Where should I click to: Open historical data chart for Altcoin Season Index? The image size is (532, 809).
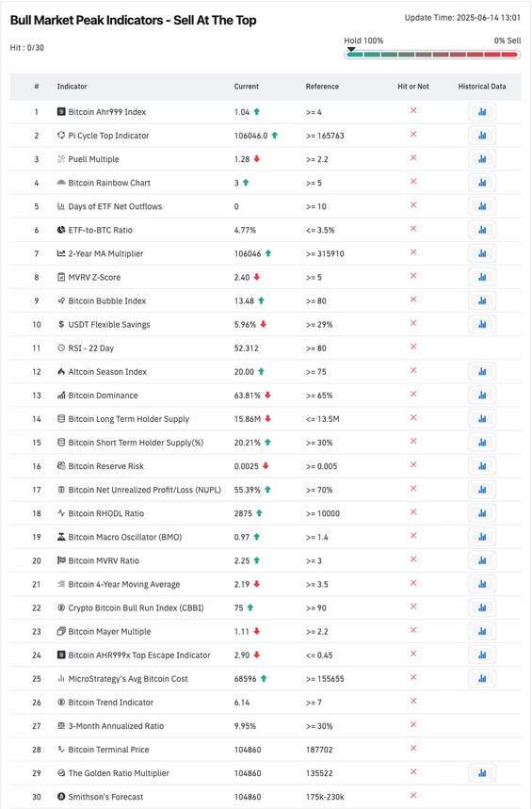tap(482, 371)
